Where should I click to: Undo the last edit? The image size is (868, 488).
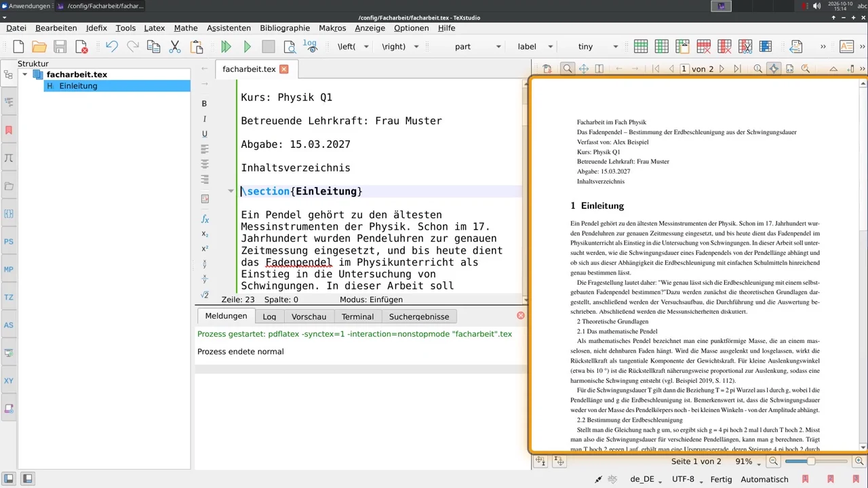click(112, 47)
